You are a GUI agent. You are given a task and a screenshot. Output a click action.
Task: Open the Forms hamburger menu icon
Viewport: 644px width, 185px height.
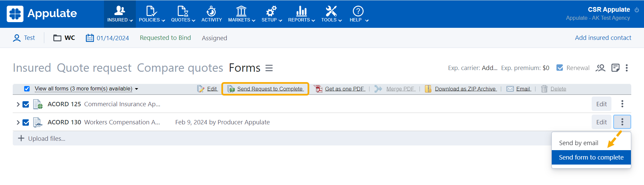(x=269, y=68)
